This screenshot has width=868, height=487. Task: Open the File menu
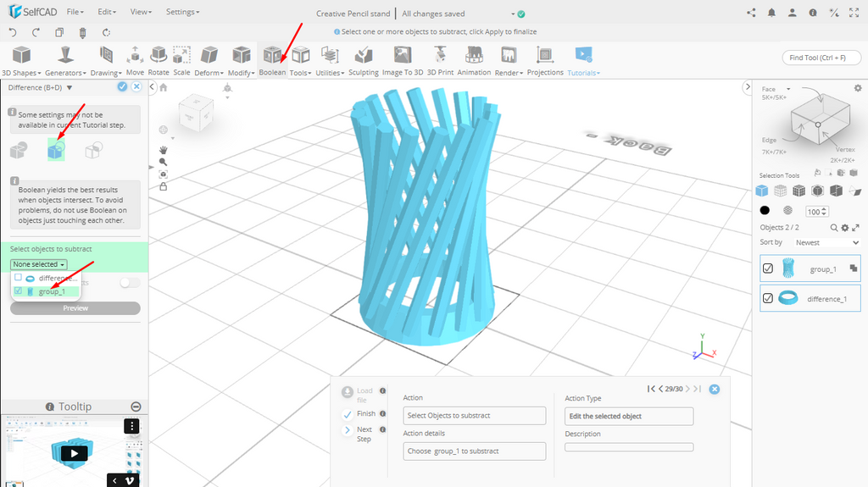[75, 12]
